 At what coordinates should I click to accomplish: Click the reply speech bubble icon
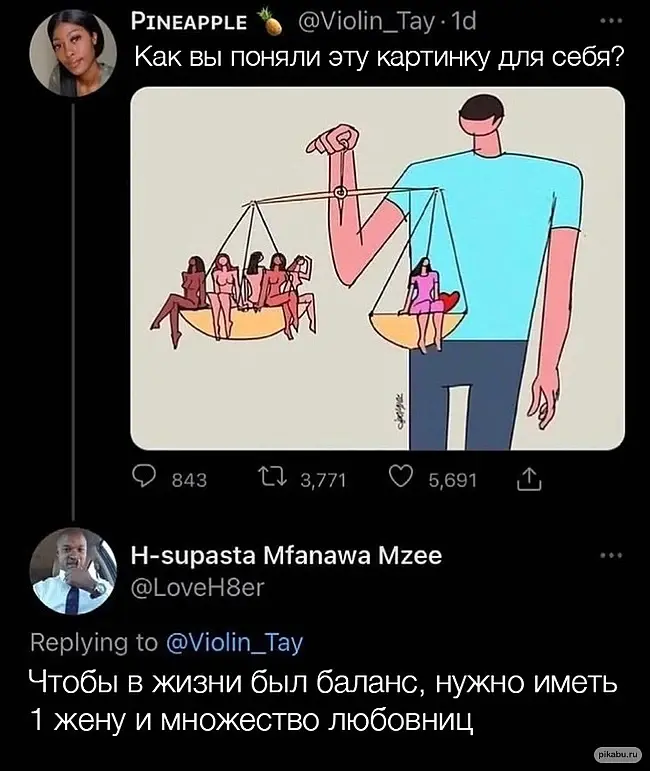click(x=144, y=477)
